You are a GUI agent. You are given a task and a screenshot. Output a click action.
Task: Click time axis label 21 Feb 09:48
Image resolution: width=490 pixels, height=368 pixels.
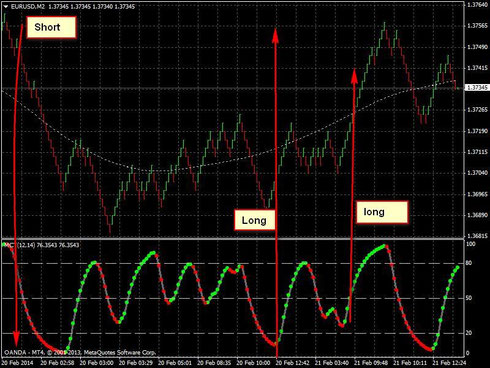click(371, 363)
